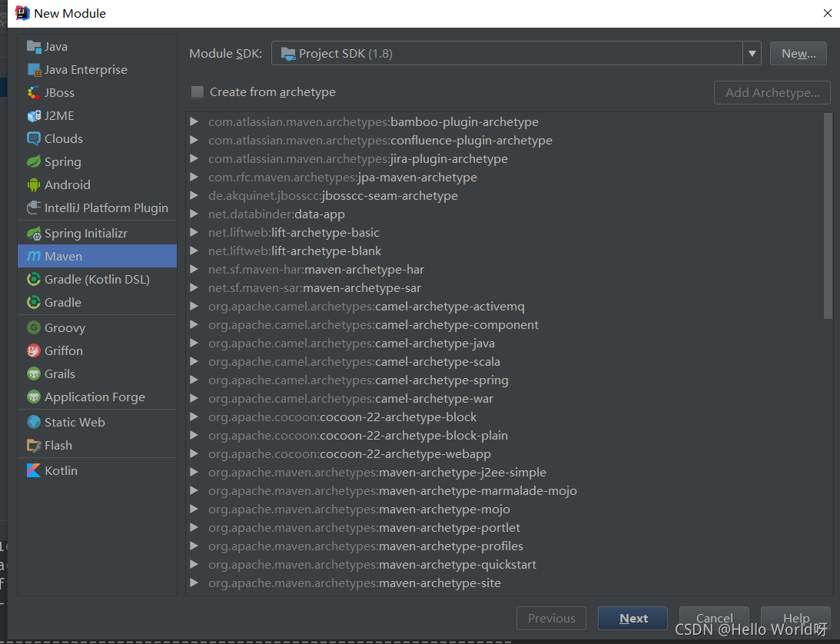Click the Flash folder icon
The image size is (840, 644).
point(34,445)
